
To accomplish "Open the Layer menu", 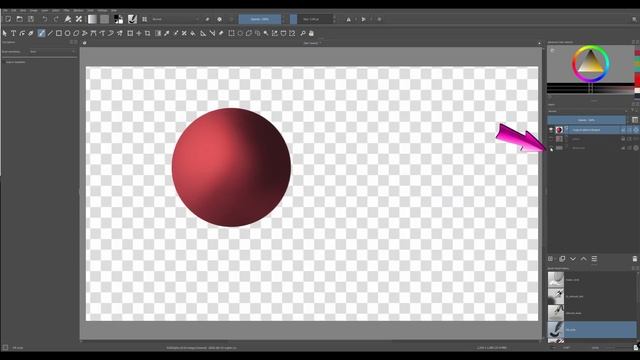I will [45, 10].
